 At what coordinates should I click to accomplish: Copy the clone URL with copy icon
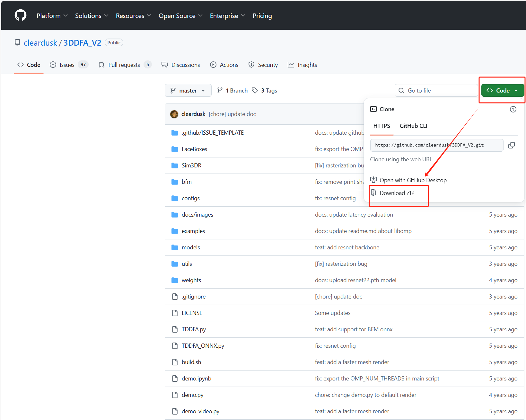coord(512,145)
